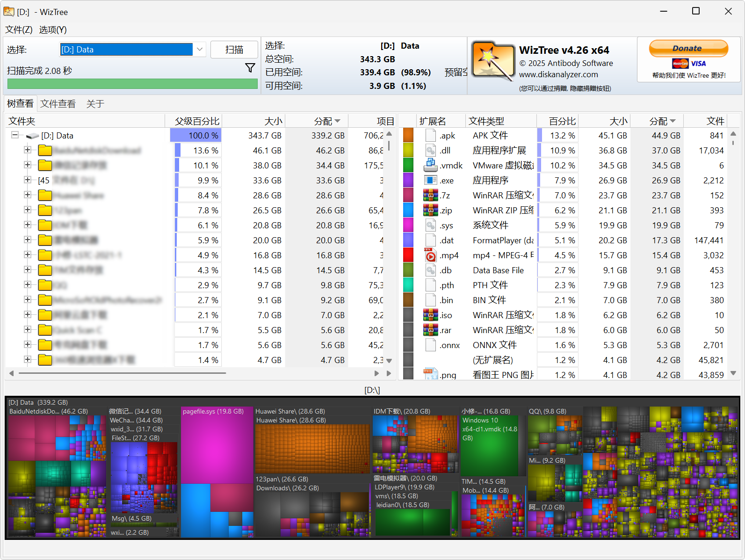Click the orange .apk color swatch
The image size is (745, 560).
(x=408, y=135)
